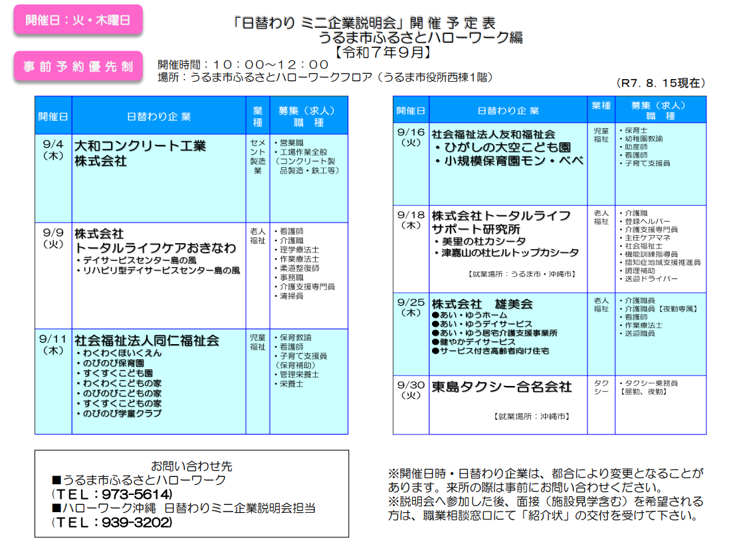This screenshot has width=735, height=560.
Task: Click the すくすくこどもの家 facility line
Action: click(x=119, y=403)
